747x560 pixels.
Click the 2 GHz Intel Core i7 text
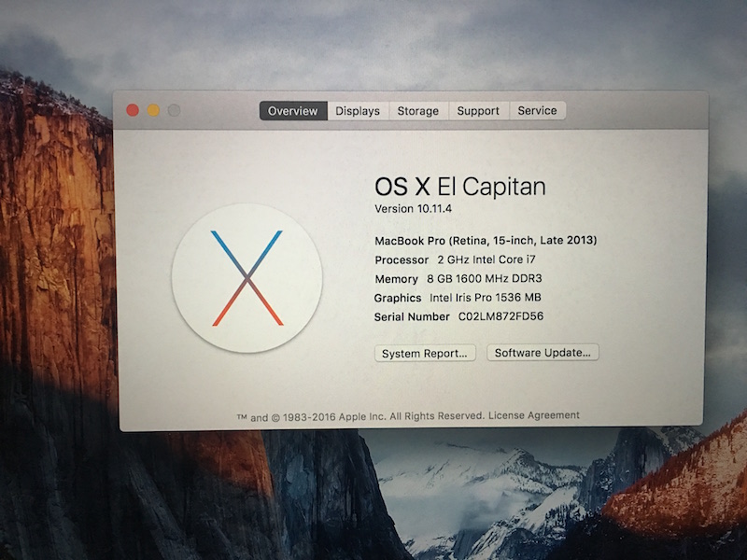point(486,259)
